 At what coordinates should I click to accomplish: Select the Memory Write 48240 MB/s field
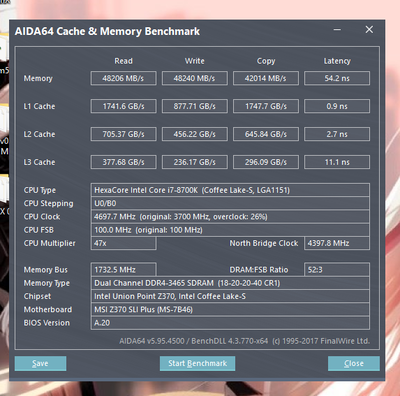pyautogui.click(x=195, y=78)
